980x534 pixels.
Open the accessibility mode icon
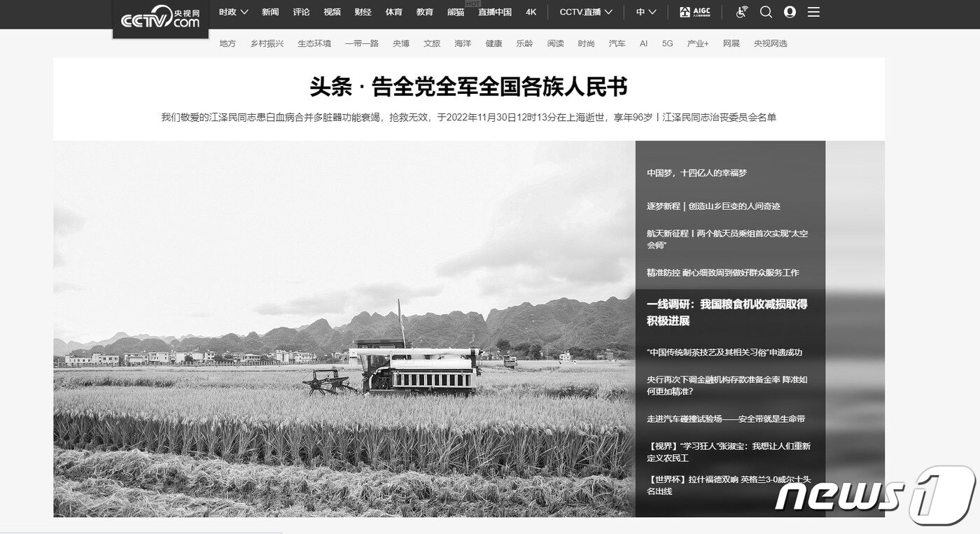(x=743, y=12)
